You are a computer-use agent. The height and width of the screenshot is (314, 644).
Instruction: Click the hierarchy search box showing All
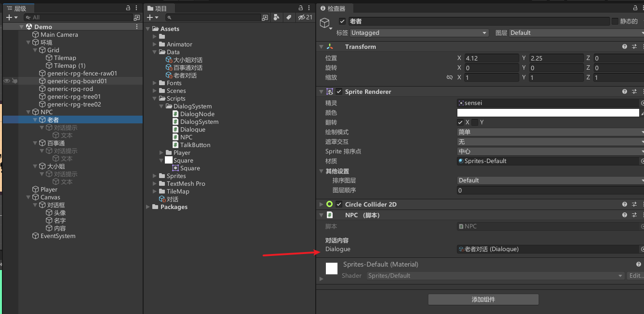78,17
